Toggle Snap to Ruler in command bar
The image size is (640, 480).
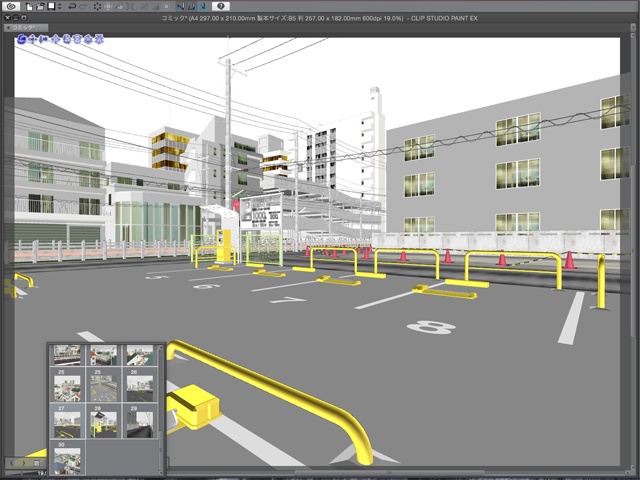(x=180, y=7)
